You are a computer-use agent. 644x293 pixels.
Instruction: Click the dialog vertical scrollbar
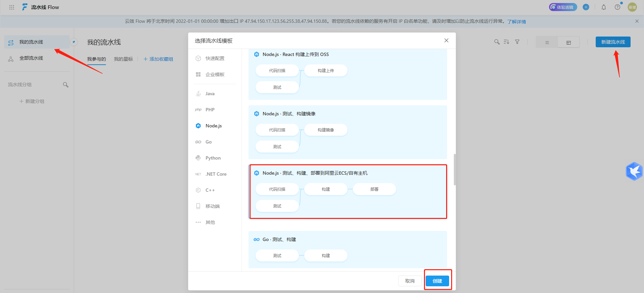point(454,169)
